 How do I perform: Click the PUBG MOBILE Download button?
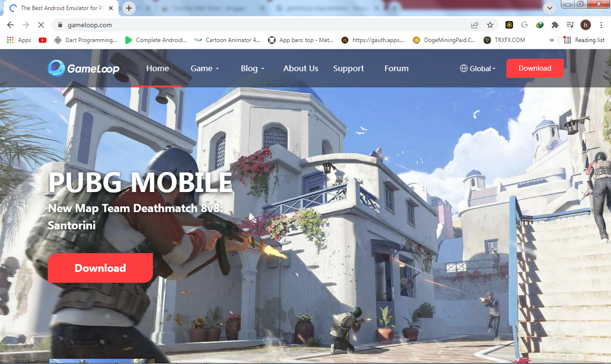pyautogui.click(x=100, y=268)
